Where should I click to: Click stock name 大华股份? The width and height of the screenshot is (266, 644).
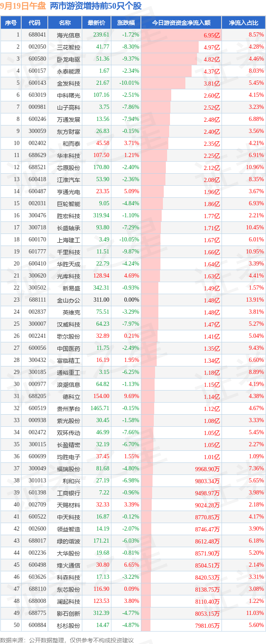(69, 553)
